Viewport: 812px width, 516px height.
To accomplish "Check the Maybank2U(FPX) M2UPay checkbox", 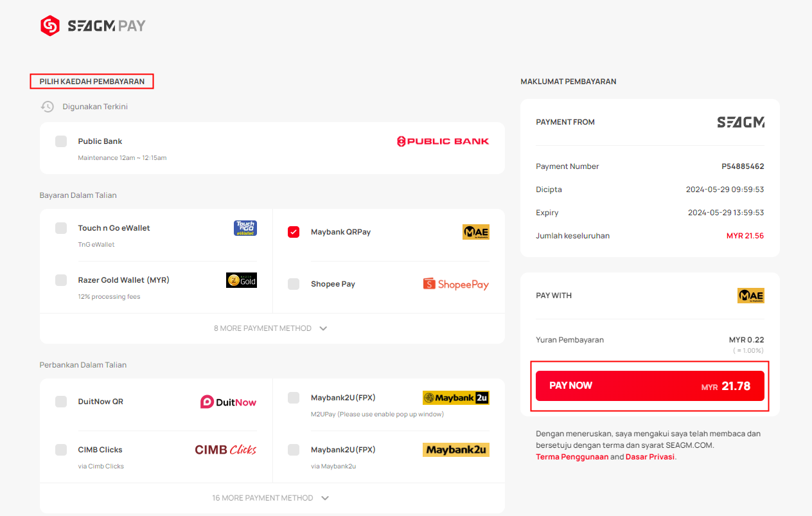I will 294,398.
